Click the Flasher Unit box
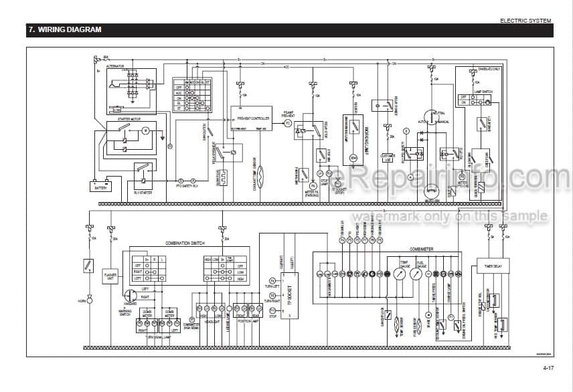The height and width of the screenshot is (392, 573). coord(109,276)
